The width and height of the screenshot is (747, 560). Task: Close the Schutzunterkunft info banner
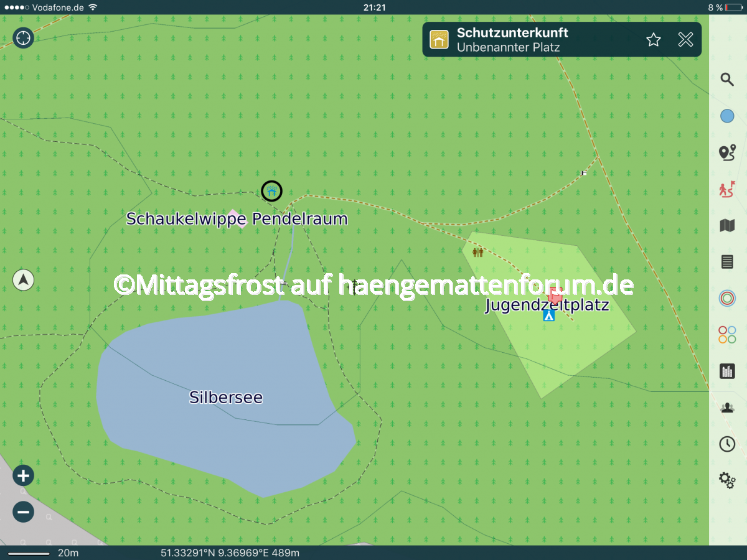coord(685,40)
